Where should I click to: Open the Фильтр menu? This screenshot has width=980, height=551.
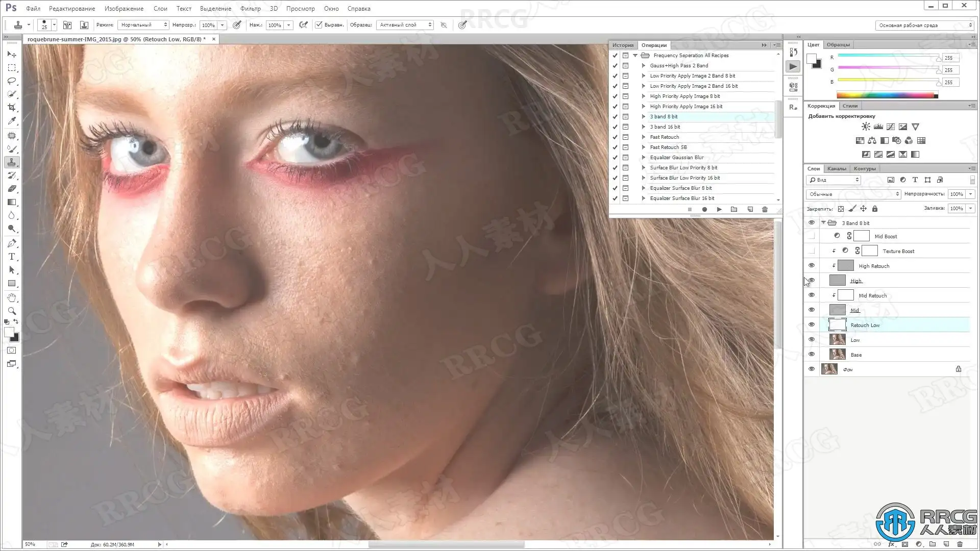tap(250, 8)
